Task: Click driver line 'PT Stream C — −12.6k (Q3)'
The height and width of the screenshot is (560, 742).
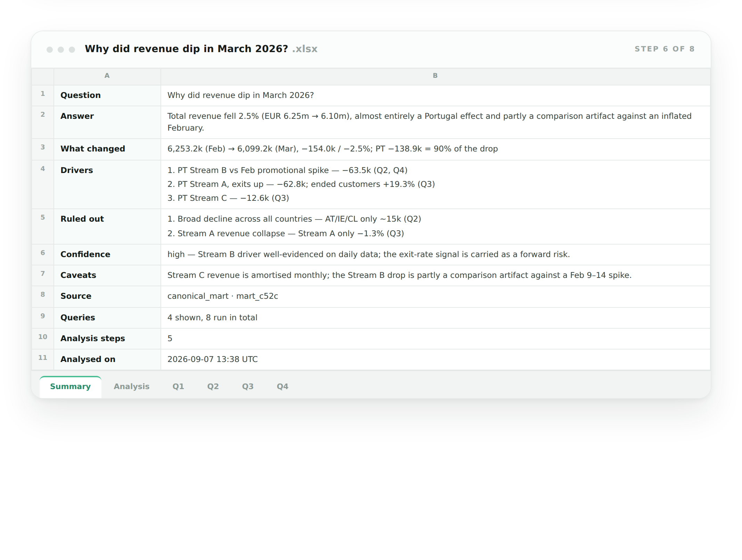Action: coord(228,198)
